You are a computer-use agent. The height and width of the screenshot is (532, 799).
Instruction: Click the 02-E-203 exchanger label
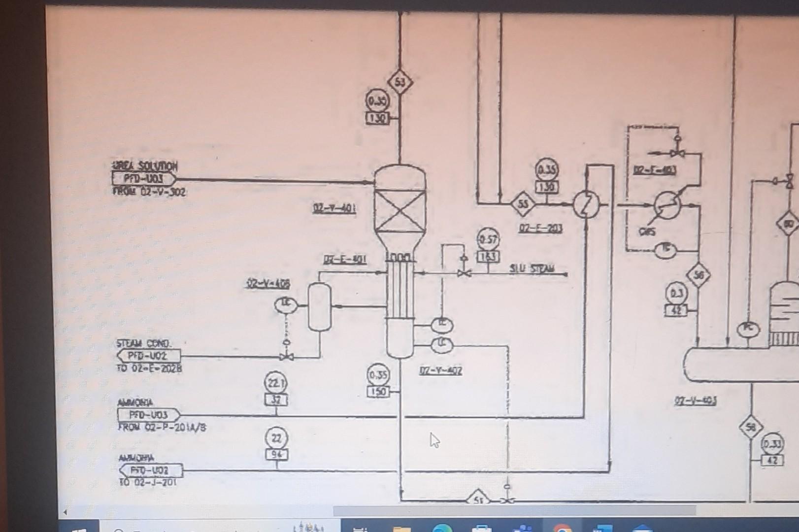(x=541, y=229)
